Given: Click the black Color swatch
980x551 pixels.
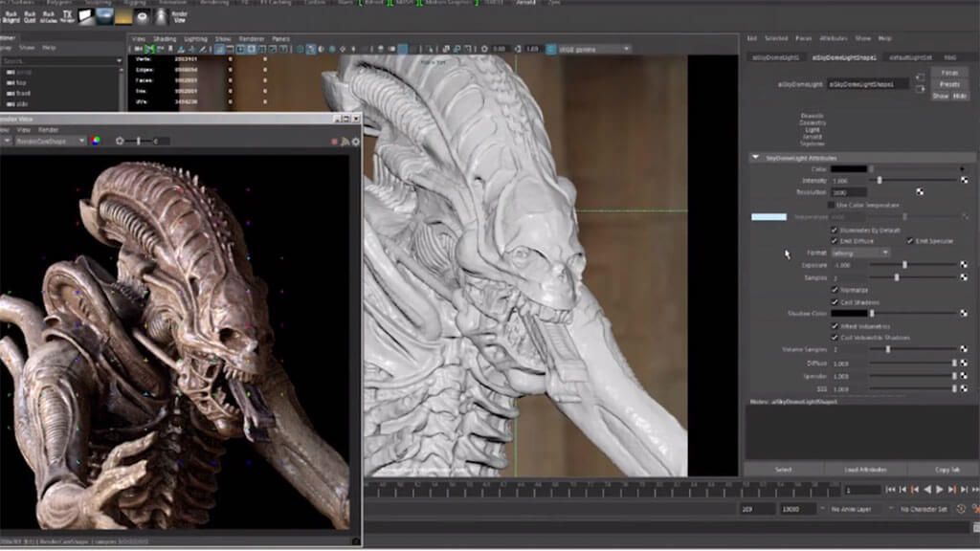Looking at the screenshot, I should tap(848, 168).
